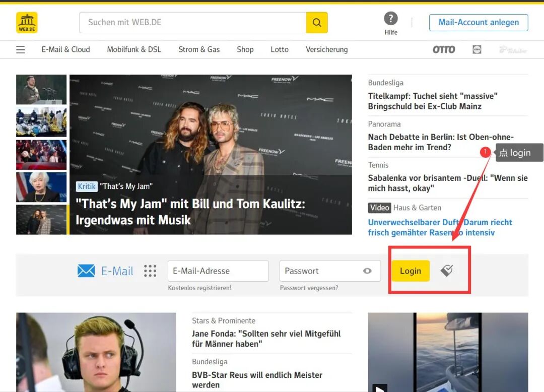Open the BVB-Star Reus headline
This screenshot has width=544, height=392.
coord(257,380)
